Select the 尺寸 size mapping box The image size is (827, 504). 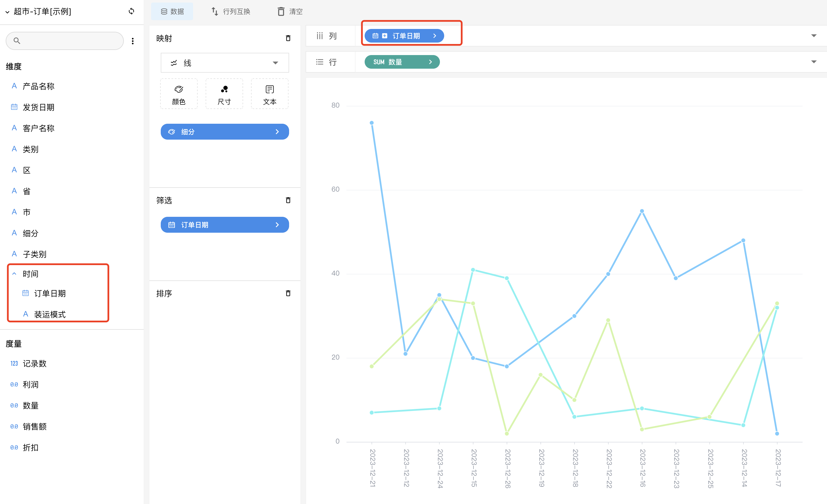pos(224,94)
